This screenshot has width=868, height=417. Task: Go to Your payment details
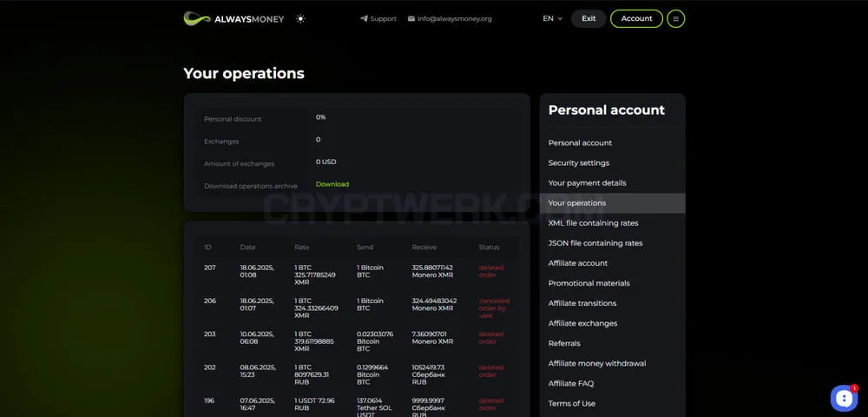[x=588, y=182]
